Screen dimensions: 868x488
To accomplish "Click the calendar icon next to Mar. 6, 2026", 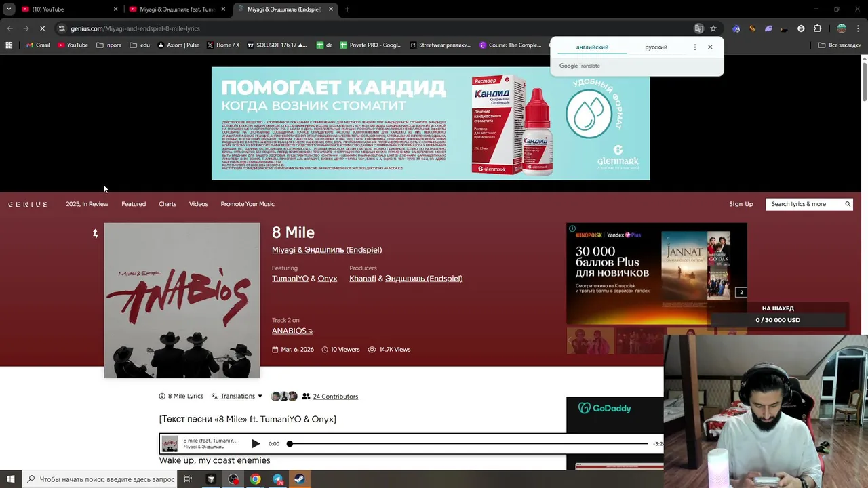I will 275,350.
